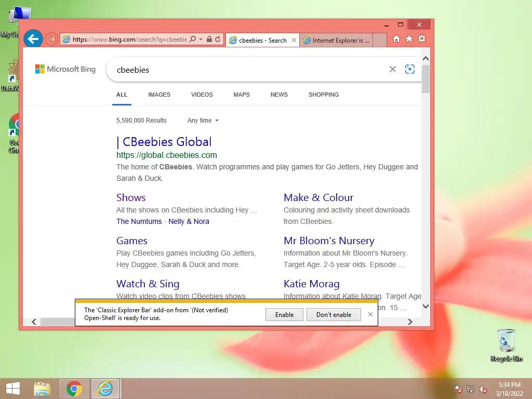Open the Windows Start button
The width and height of the screenshot is (532, 399).
(x=13, y=389)
